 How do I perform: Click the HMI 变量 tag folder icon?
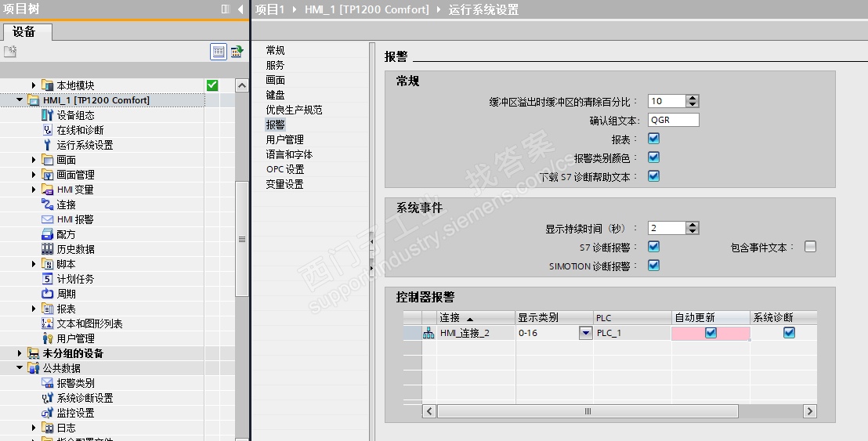48,190
